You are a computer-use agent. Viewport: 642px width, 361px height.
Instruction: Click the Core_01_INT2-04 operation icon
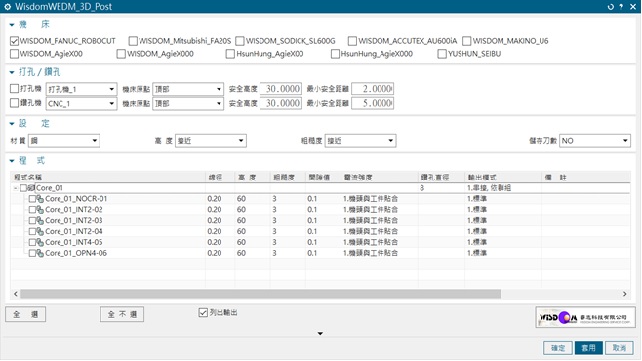pyautogui.click(x=40, y=231)
